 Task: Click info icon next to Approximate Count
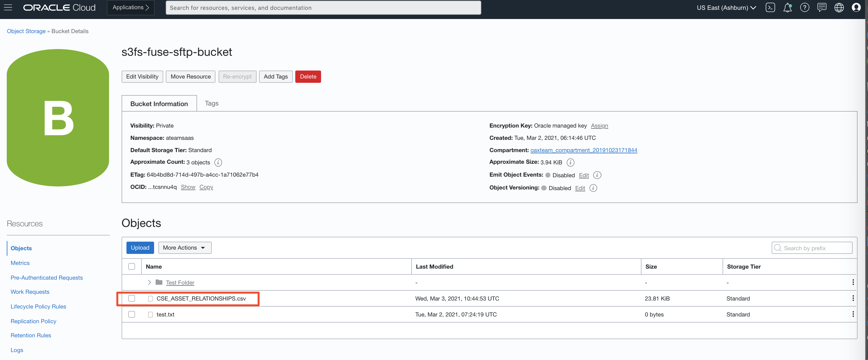(218, 162)
